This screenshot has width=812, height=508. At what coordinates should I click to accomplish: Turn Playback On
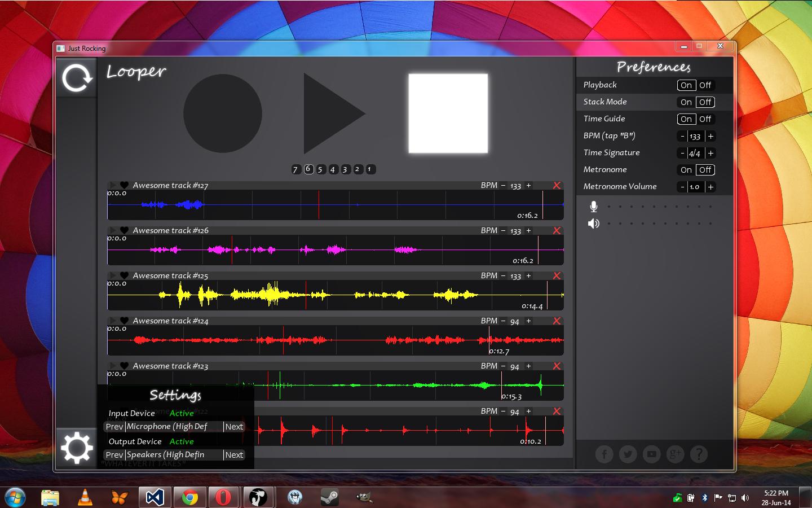[686, 85]
